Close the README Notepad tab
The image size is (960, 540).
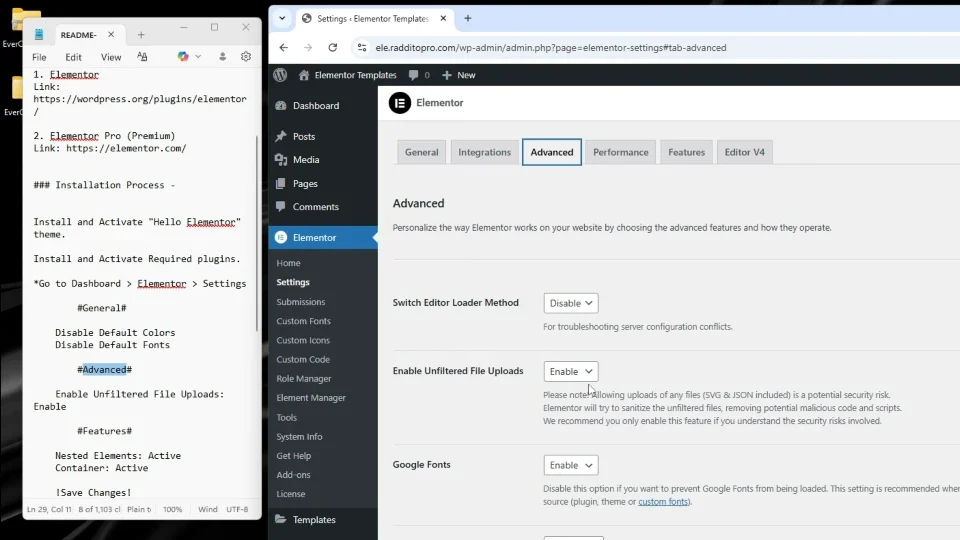tap(111, 34)
